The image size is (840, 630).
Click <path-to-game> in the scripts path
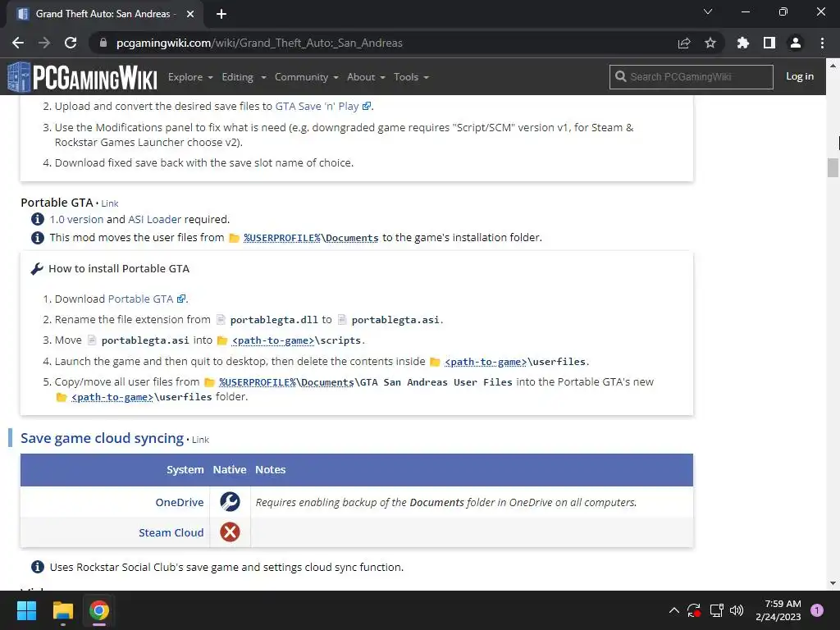click(273, 340)
